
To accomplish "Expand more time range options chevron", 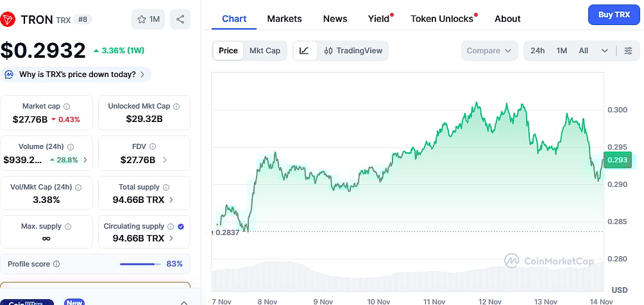I will [x=604, y=51].
